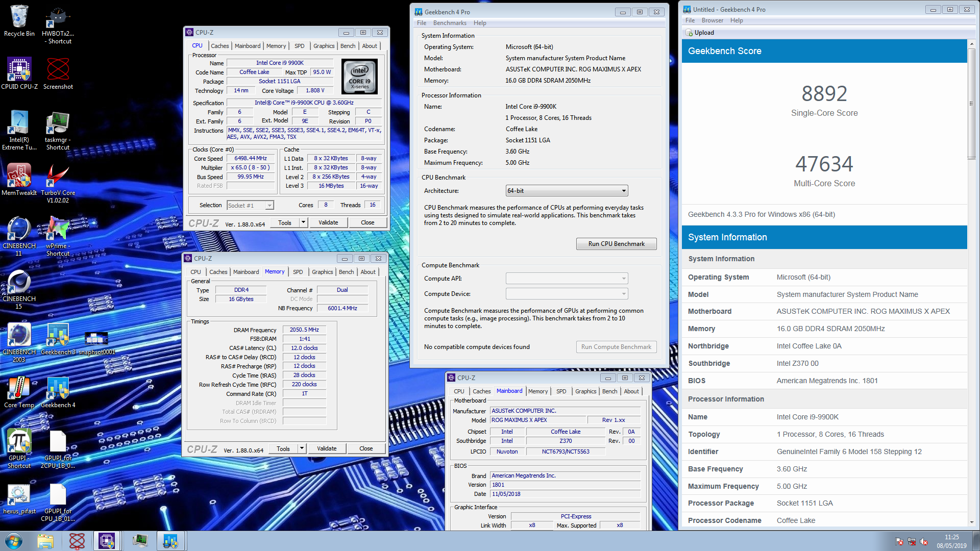Image resolution: width=980 pixels, height=551 pixels.
Task: Open Mainboard tab in top CPU-Z window
Action: coord(248,46)
